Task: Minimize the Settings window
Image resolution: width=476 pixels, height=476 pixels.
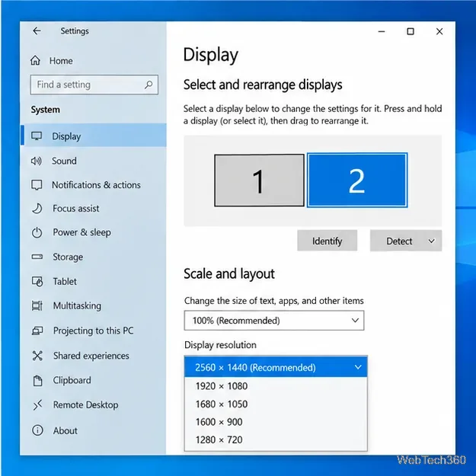Action: [x=382, y=31]
